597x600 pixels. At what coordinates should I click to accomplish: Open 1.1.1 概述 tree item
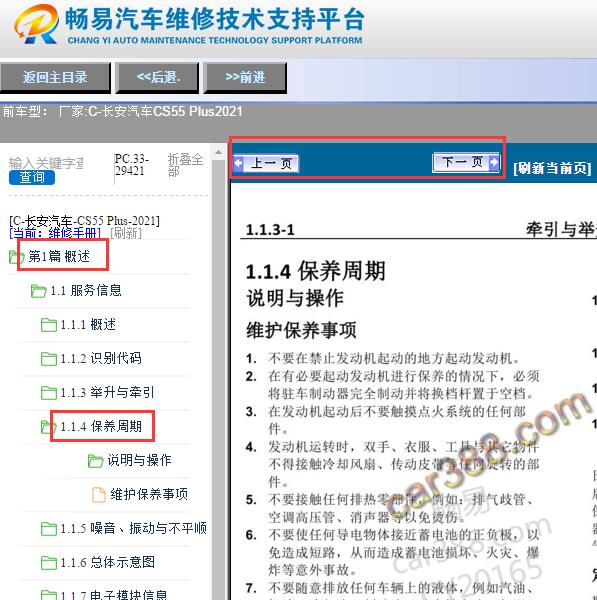[88, 324]
